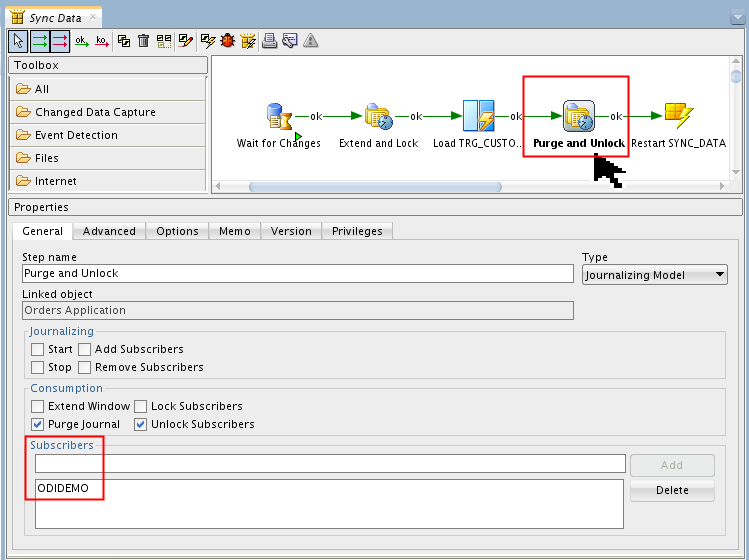
Task: Click the printer icon in the toolbar
Action: tap(269, 41)
